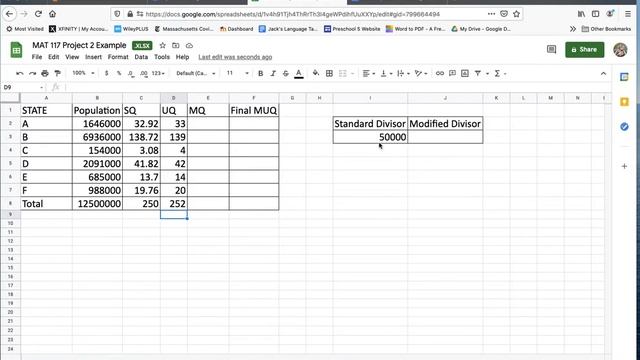Open the 'My Drive - Google D...' bookmark
640x360 pixels.
(x=481, y=29)
